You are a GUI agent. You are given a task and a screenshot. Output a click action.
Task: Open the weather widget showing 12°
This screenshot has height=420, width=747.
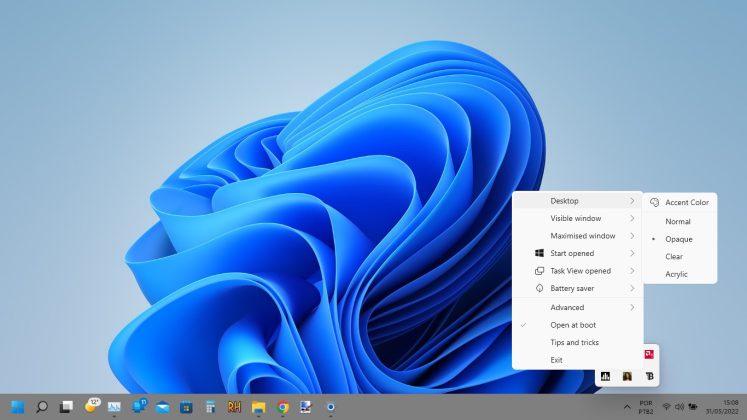pyautogui.click(x=92, y=406)
